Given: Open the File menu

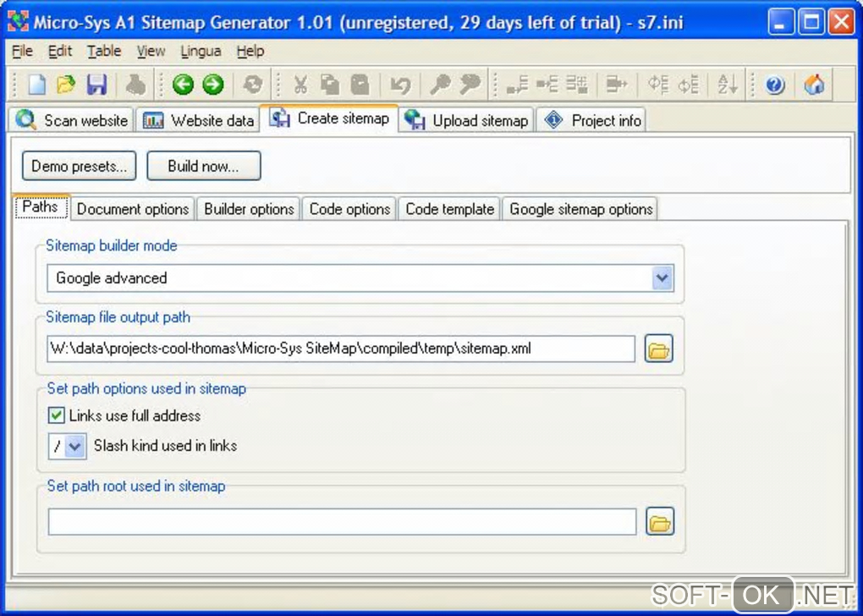Looking at the screenshot, I should coord(22,52).
